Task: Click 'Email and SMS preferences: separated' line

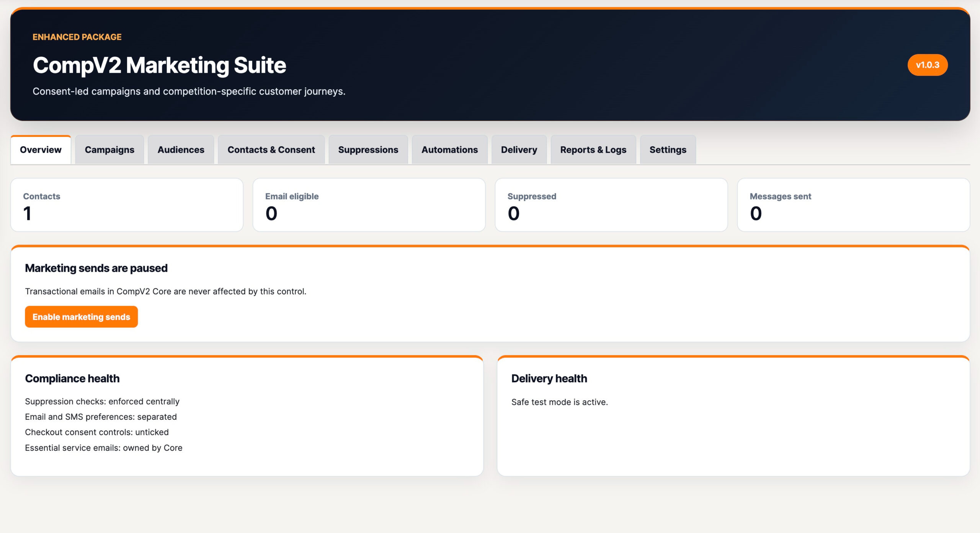Action: click(101, 417)
